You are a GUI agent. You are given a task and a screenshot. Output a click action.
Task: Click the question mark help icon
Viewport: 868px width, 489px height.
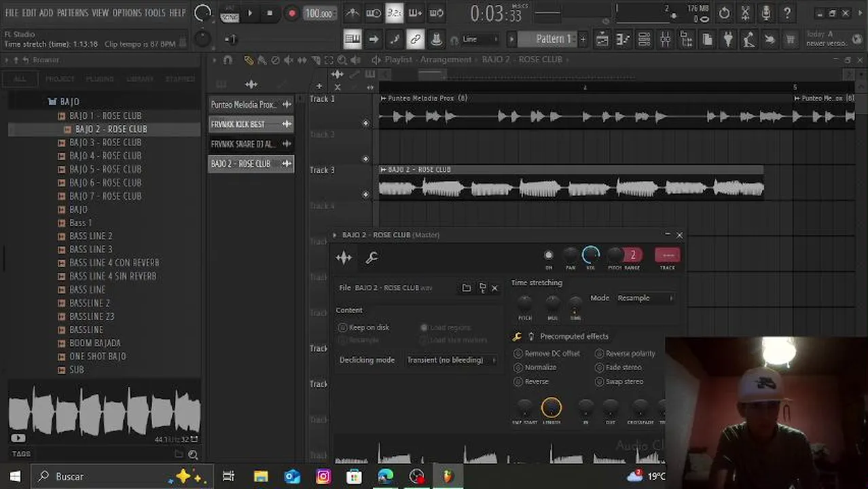pos(787,13)
